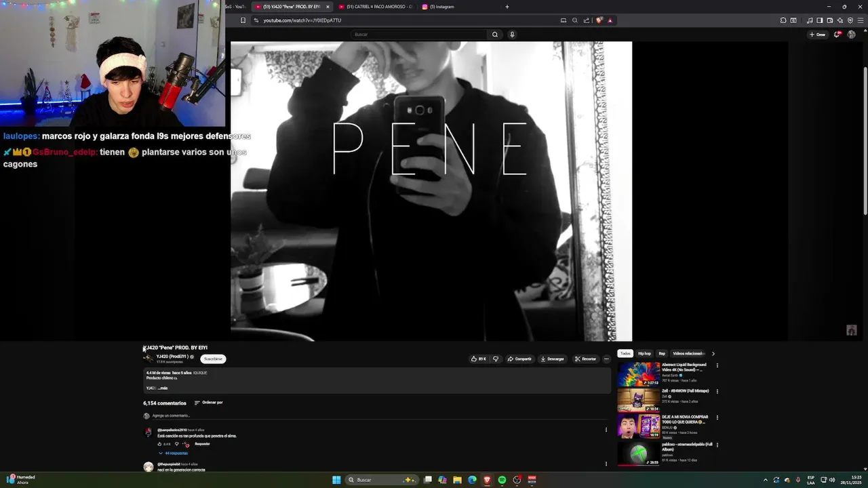Open pablozo otramasdelpablo Full Album thumbnail
Image resolution: width=868 pixels, height=488 pixels.
[x=638, y=453]
